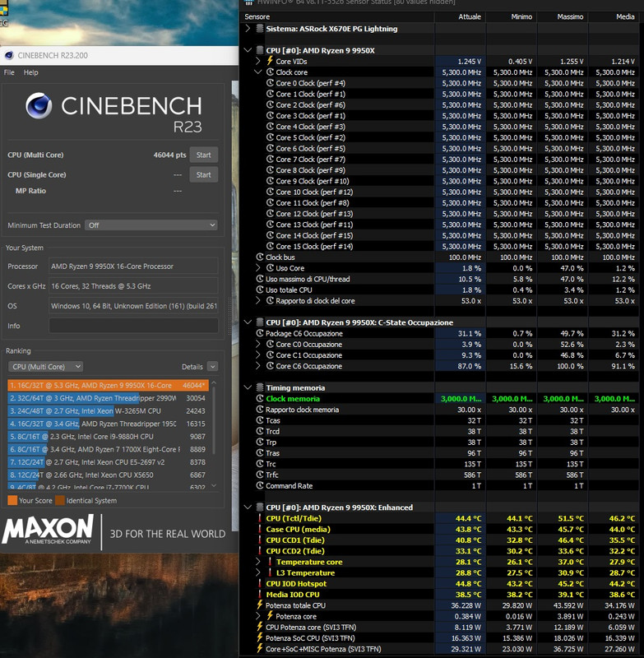Click icon beside Command Rate row
The image size is (644, 658).
[260, 485]
